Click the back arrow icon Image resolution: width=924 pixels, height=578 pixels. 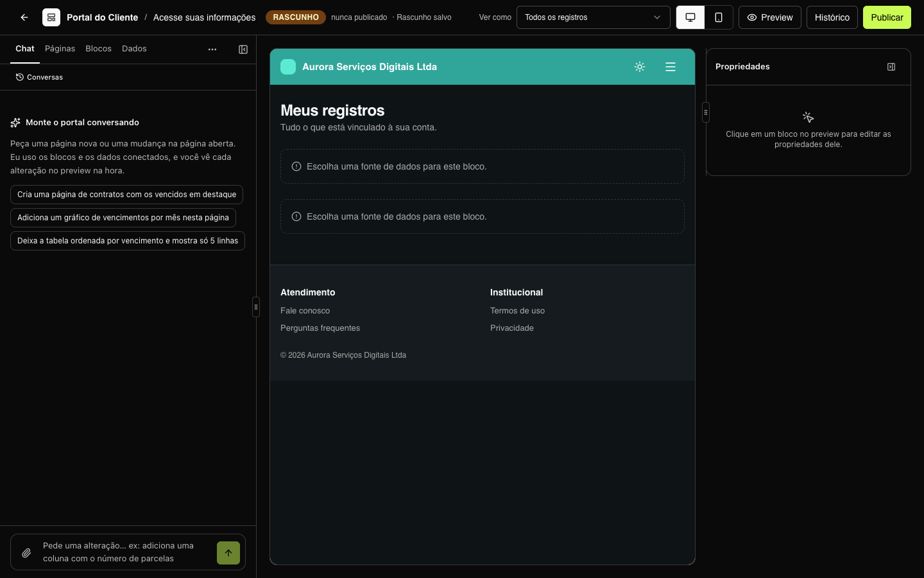click(24, 17)
